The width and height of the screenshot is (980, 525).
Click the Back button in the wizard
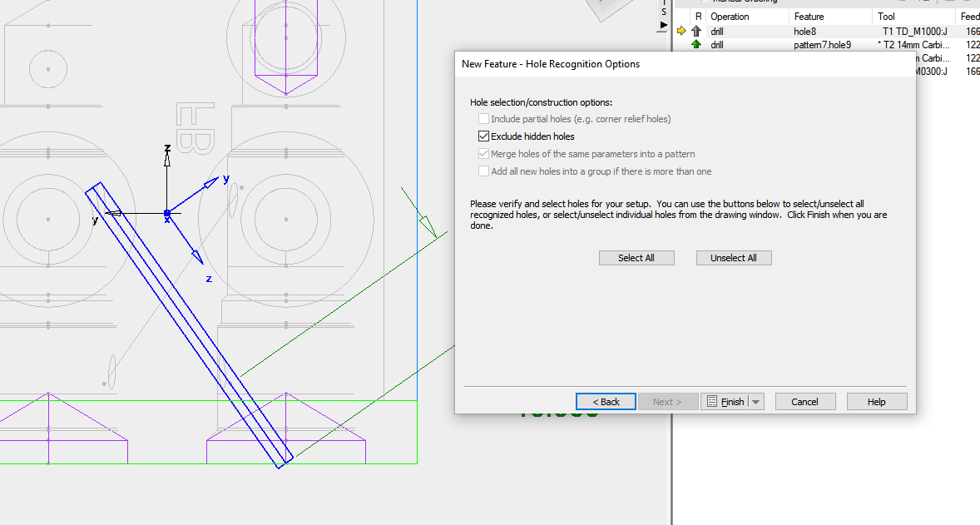[x=606, y=401]
